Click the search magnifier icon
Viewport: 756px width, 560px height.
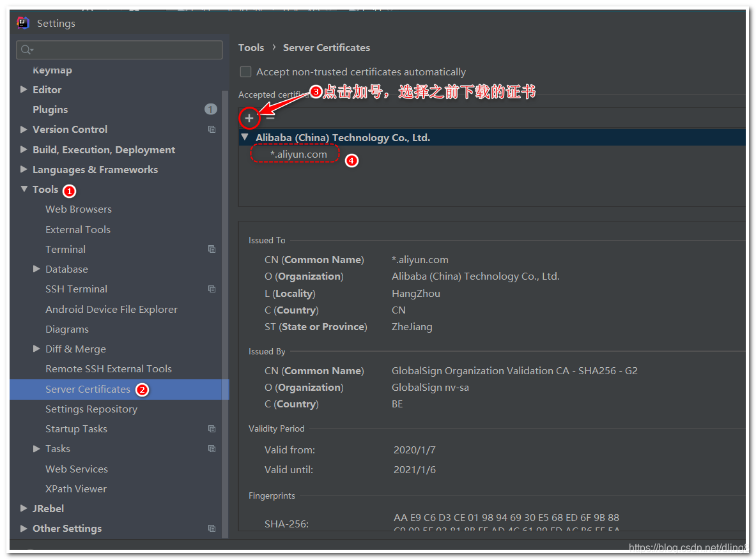(26, 50)
